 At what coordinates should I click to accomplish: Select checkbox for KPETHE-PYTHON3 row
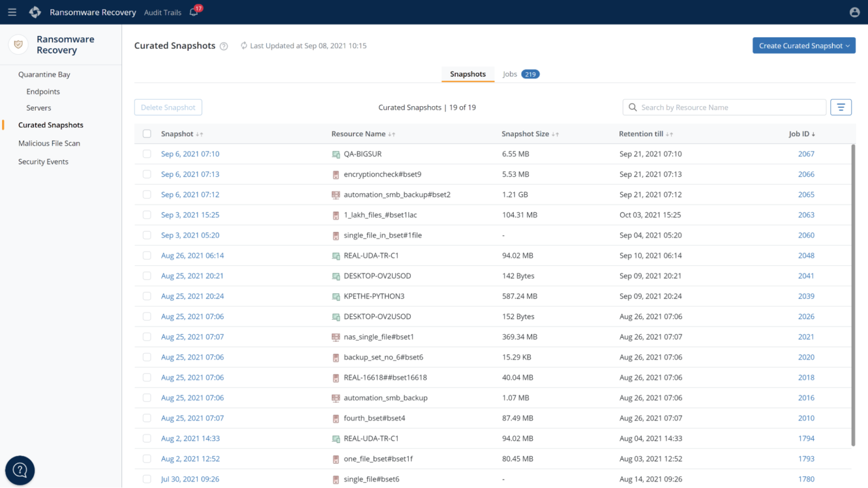click(147, 297)
